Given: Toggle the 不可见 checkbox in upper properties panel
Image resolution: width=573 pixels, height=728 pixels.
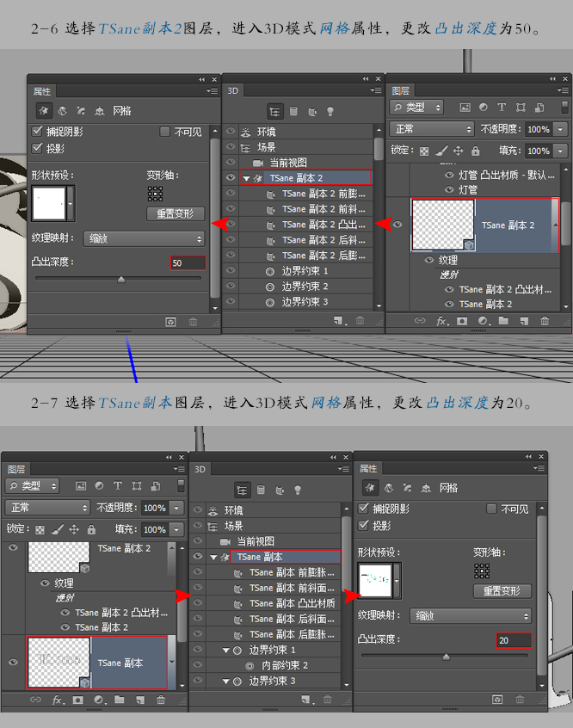Looking at the screenshot, I should click(164, 132).
